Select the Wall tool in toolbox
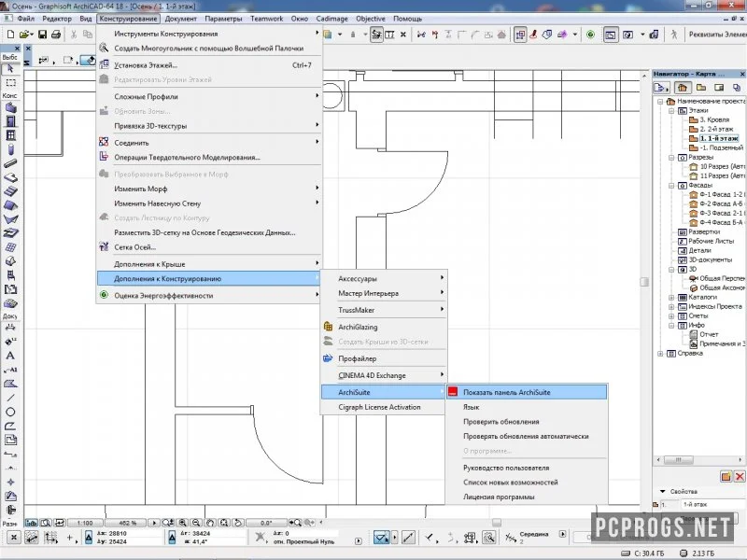This screenshot has height=560, width=747. tap(10, 107)
